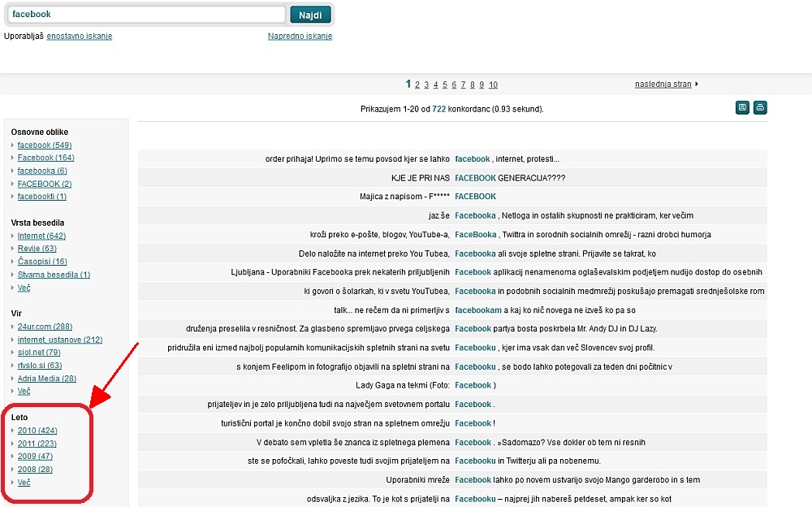812x507 pixels.
Task: Click 'Facebook' keyword in the Lady Gaga line
Action: (x=473, y=385)
